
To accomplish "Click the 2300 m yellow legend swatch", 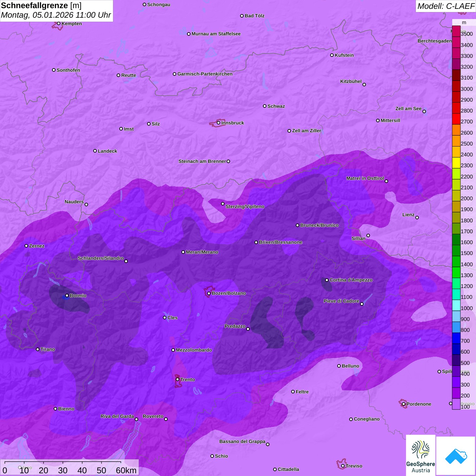I will point(456,163).
